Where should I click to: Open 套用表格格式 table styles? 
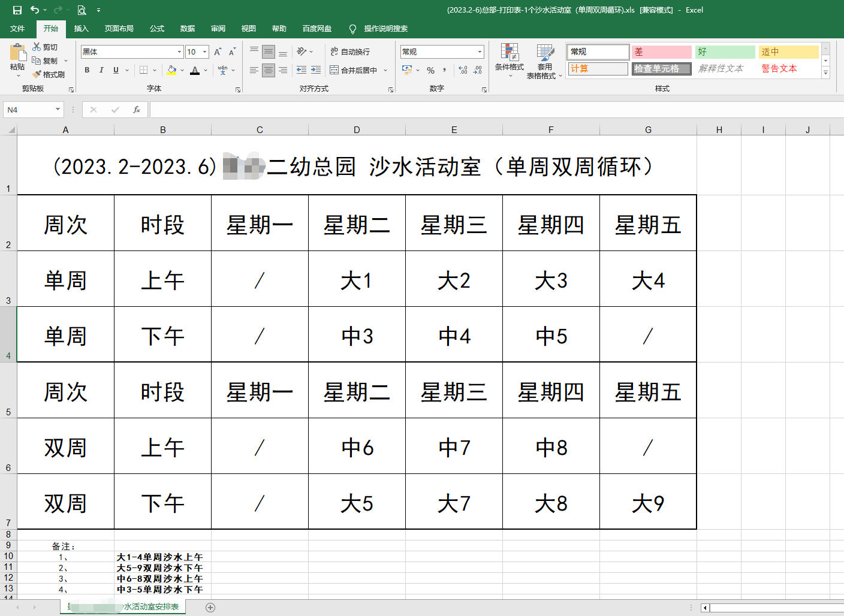click(544, 61)
